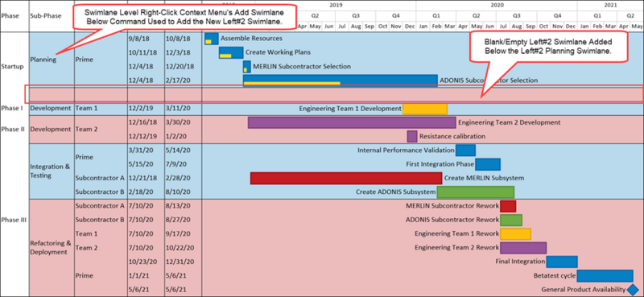The width and height of the screenshot is (644, 297).
Task: Click the yellow Engineering Team 1 Development bar
Action: pyautogui.click(x=425, y=109)
